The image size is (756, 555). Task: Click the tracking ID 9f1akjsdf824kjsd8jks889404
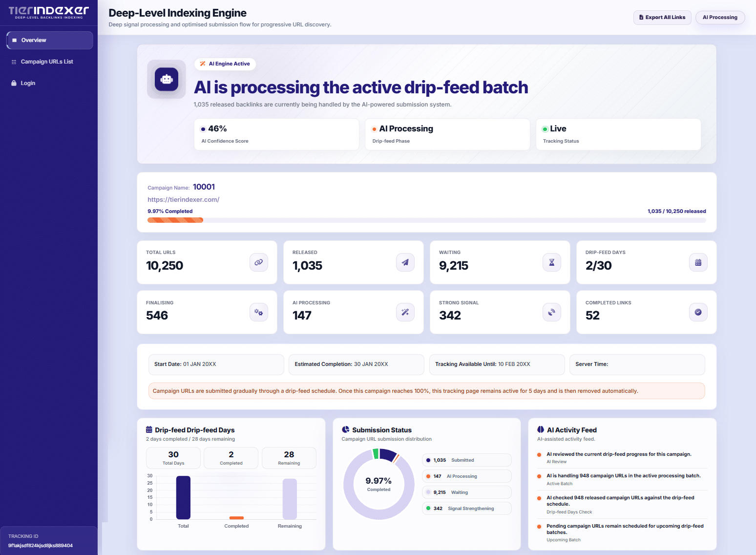click(41, 546)
